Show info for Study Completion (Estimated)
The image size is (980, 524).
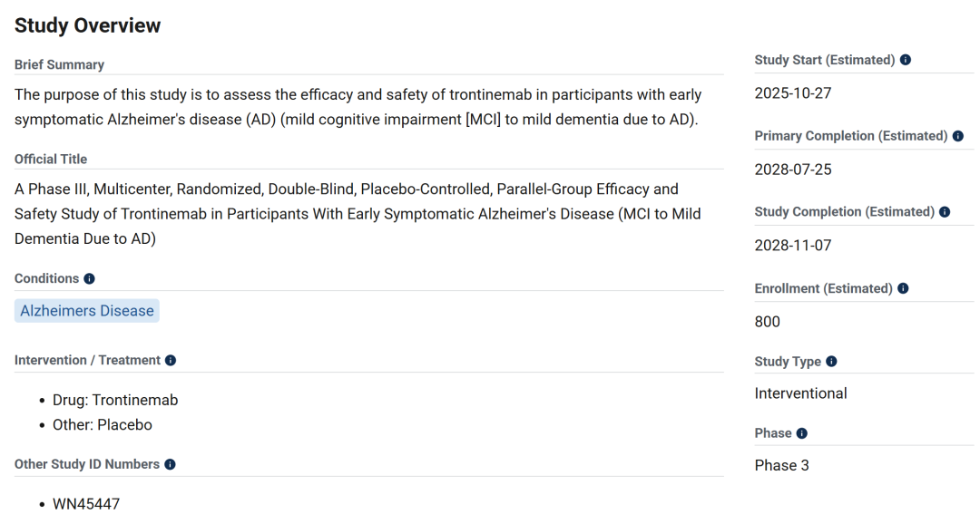[945, 212]
